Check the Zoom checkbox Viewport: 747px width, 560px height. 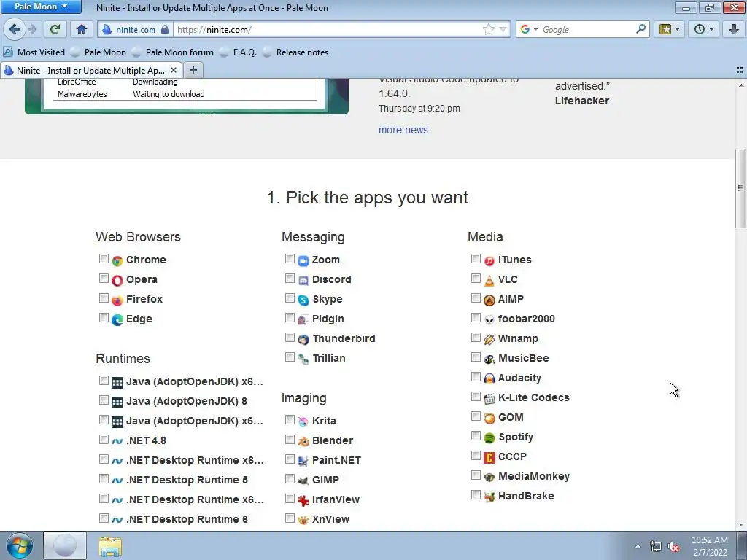click(290, 259)
